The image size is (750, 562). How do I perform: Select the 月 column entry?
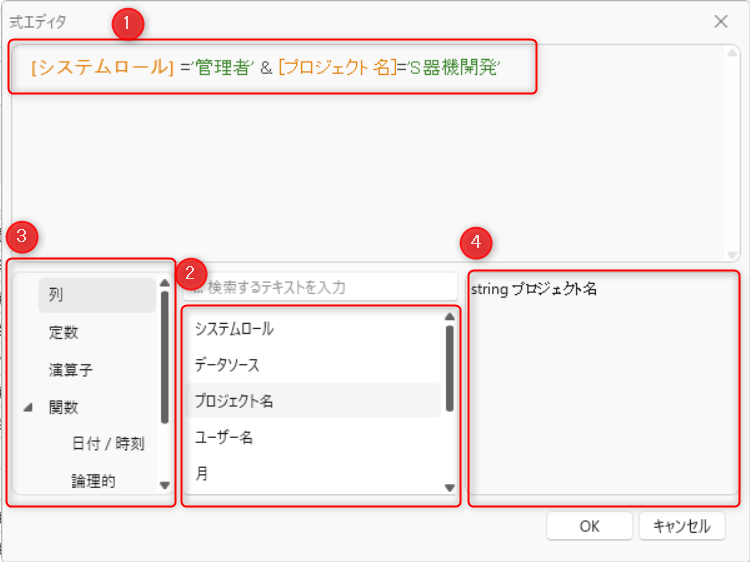point(202,474)
